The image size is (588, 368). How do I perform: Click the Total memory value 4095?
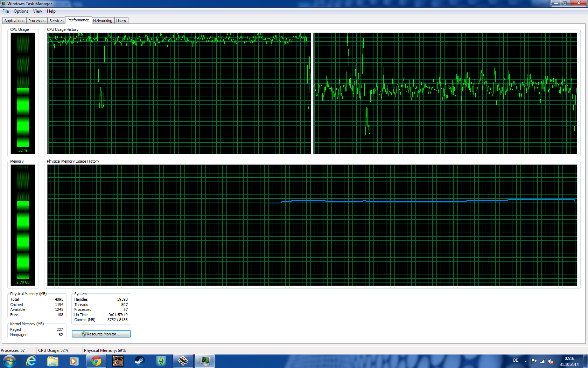coord(59,299)
